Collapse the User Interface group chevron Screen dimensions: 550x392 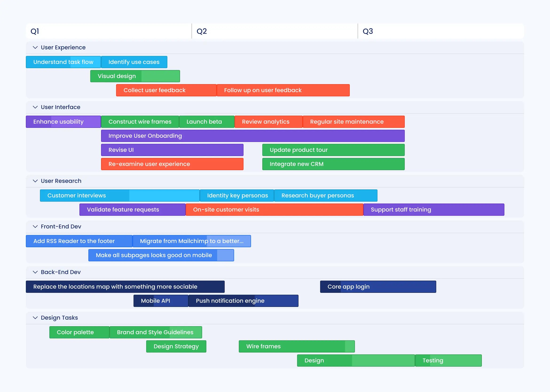(x=35, y=107)
